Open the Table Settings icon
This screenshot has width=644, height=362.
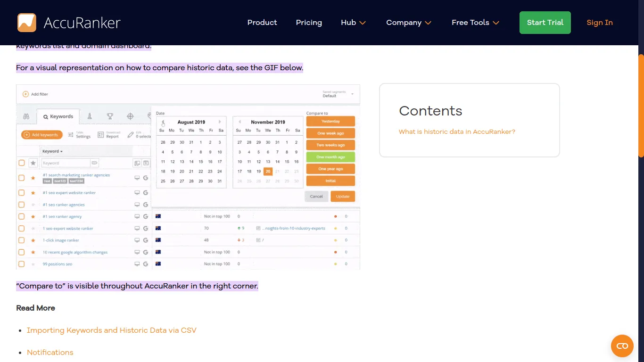(70, 134)
